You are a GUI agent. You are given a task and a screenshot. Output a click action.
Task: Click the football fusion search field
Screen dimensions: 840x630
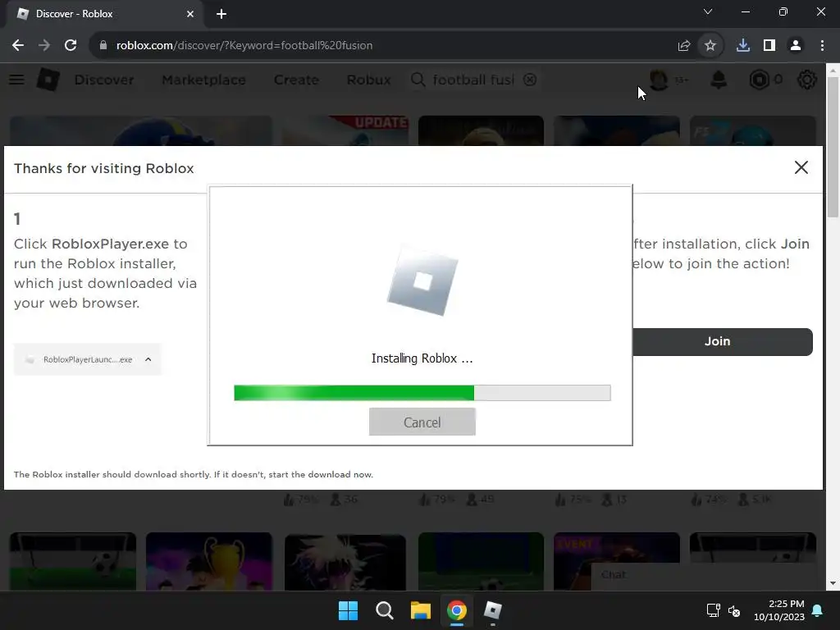tap(473, 80)
